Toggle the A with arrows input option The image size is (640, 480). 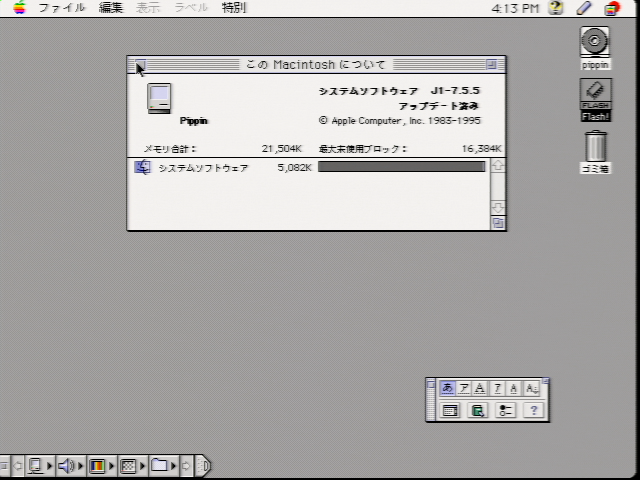(x=531, y=388)
